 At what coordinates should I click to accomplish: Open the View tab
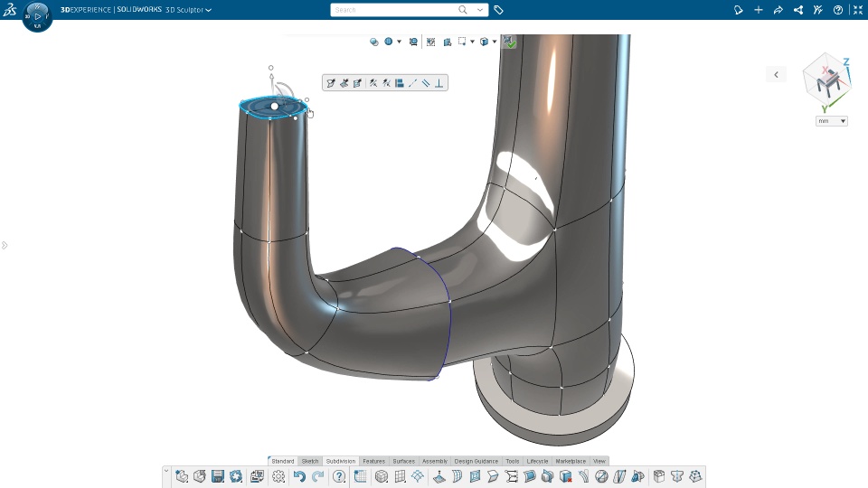click(599, 461)
